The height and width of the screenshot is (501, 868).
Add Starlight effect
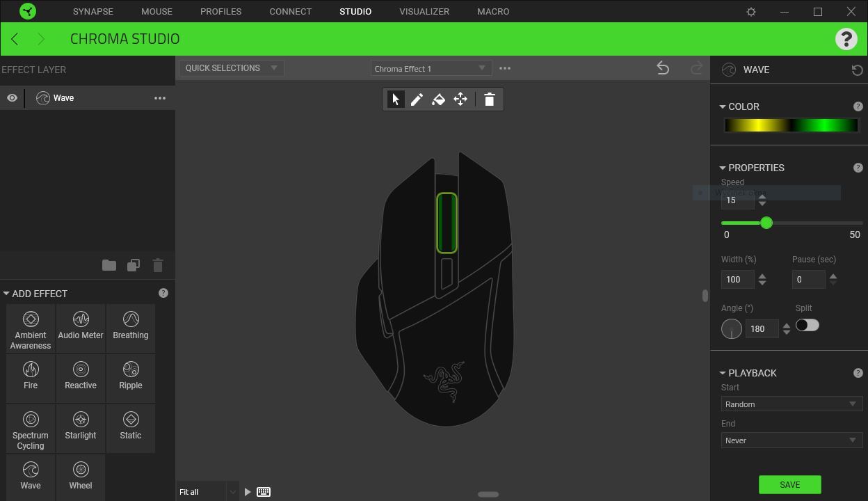point(81,429)
